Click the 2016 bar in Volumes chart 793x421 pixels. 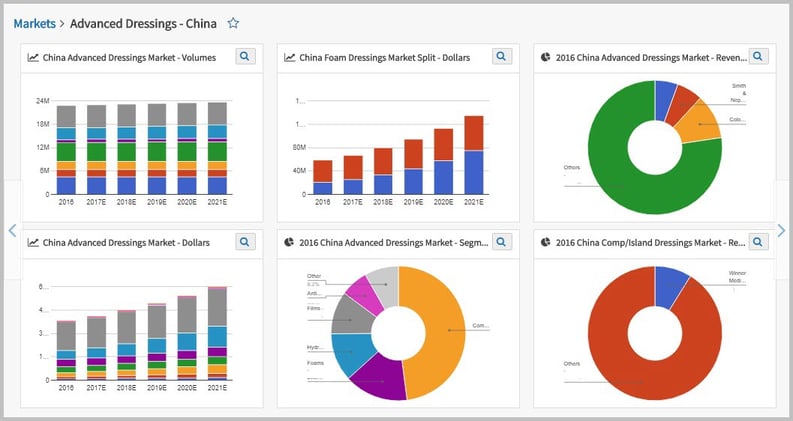click(x=66, y=150)
